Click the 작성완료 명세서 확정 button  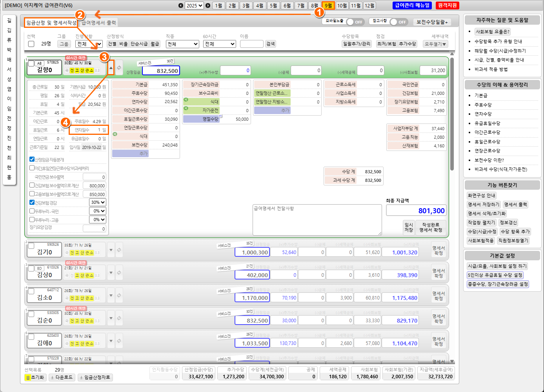pyautogui.click(x=430, y=227)
